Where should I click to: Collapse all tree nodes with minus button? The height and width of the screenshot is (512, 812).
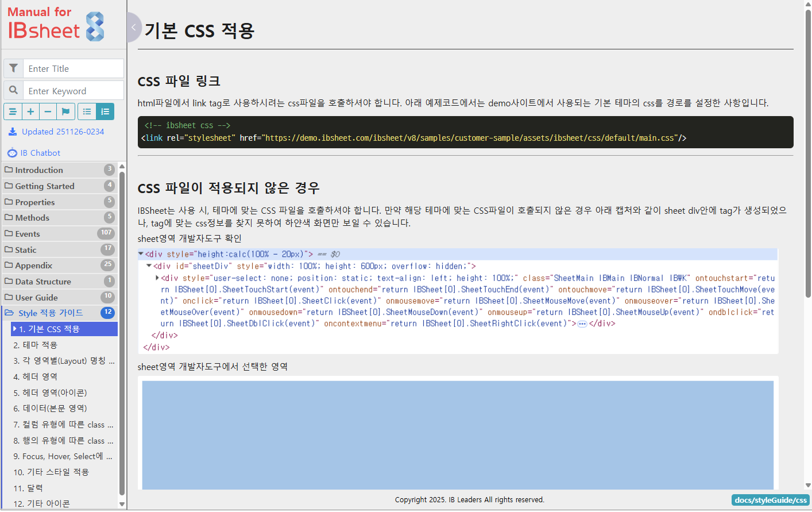click(x=48, y=111)
